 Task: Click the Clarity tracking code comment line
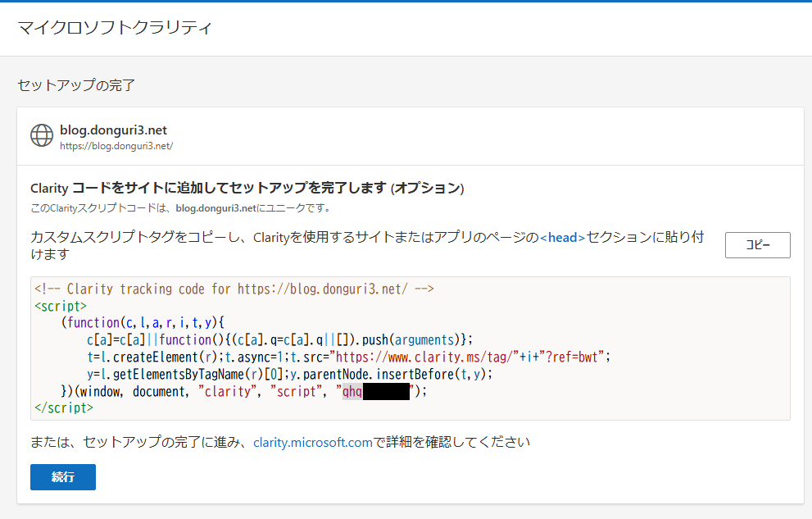click(x=234, y=289)
